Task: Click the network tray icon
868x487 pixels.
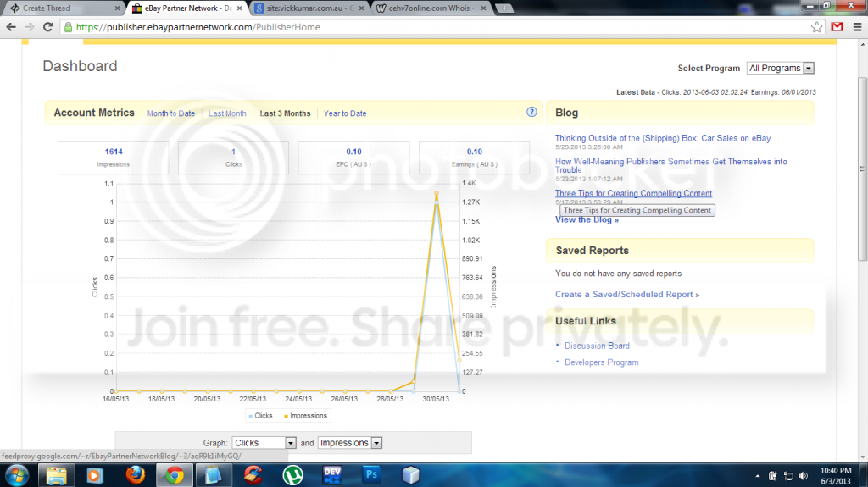Action: pyautogui.click(x=788, y=476)
